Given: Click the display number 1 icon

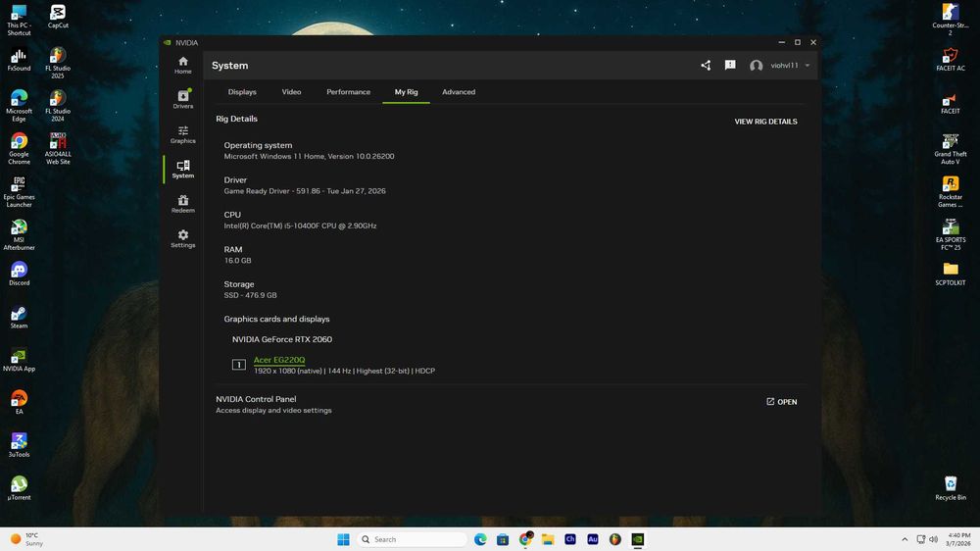Looking at the screenshot, I should pos(239,364).
